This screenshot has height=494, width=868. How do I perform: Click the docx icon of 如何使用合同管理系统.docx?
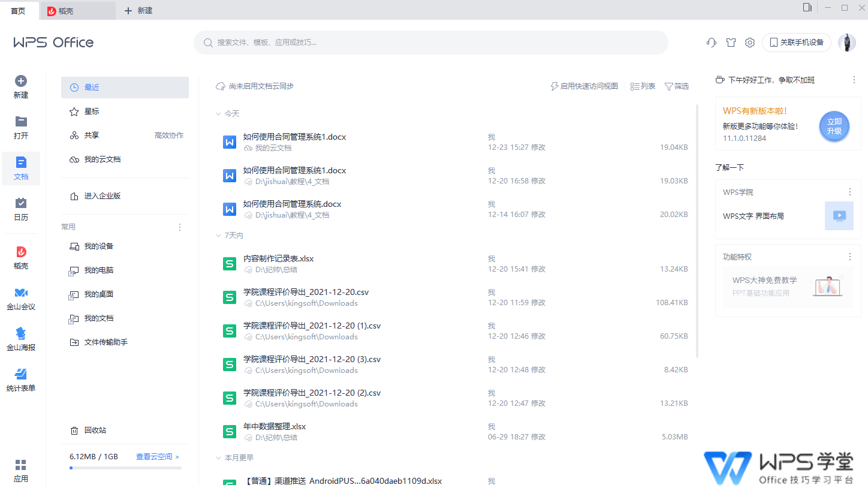click(229, 209)
